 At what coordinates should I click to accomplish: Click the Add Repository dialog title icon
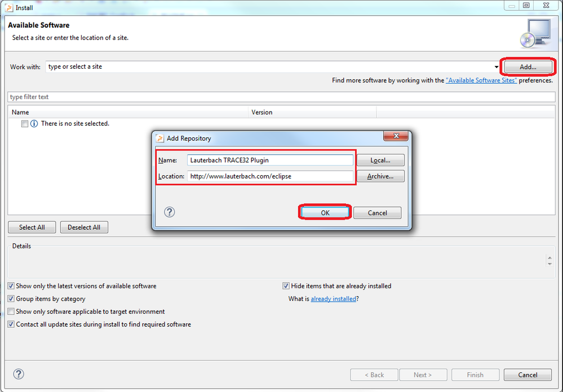point(160,138)
